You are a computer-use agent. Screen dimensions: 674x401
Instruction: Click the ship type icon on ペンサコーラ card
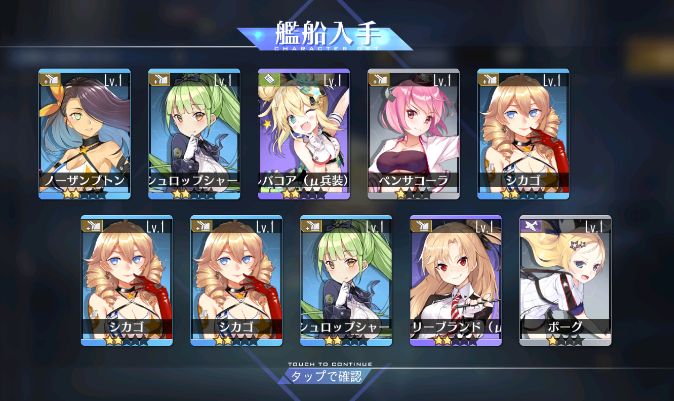coord(379,80)
